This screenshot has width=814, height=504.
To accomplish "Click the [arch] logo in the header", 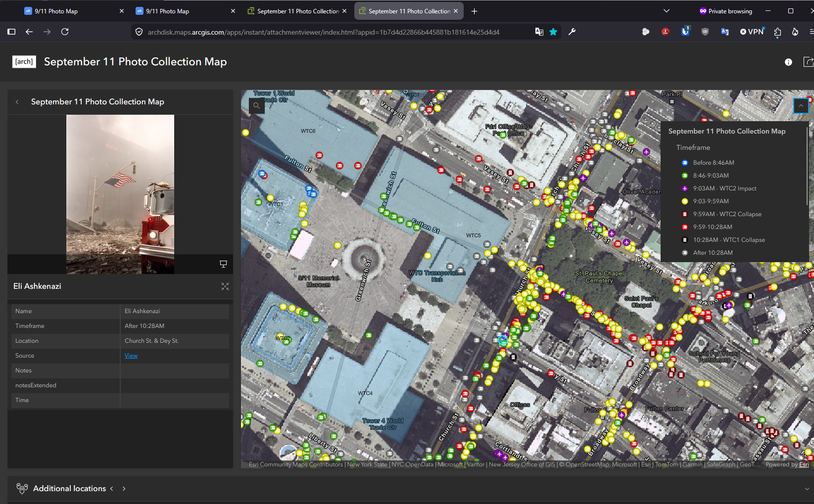I will coord(24,62).
